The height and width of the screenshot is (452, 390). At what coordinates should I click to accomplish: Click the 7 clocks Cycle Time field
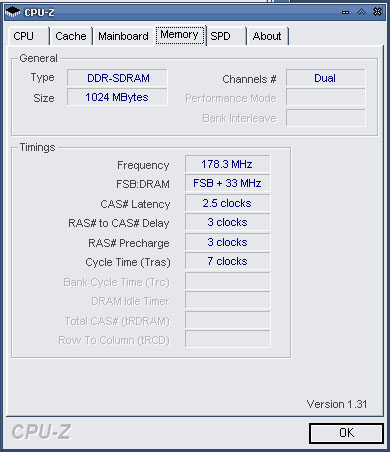tap(227, 261)
